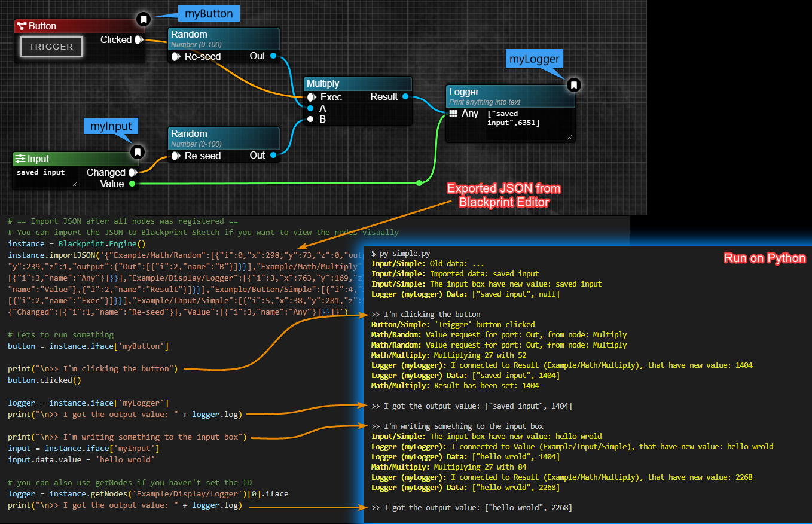This screenshot has height=524, width=812.
Task: Click the Button node's header icon
Action: point(22,26)
